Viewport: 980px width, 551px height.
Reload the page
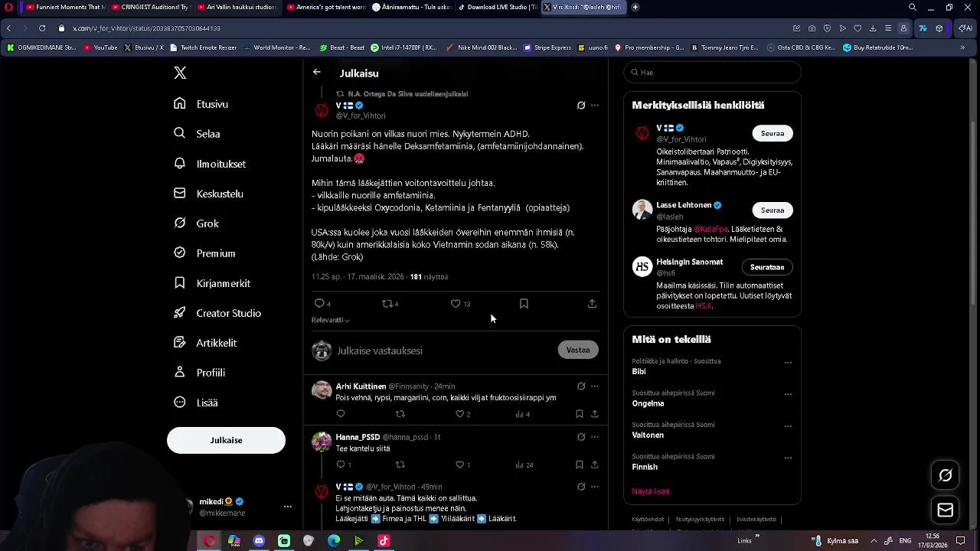click(x=41, y=28)
